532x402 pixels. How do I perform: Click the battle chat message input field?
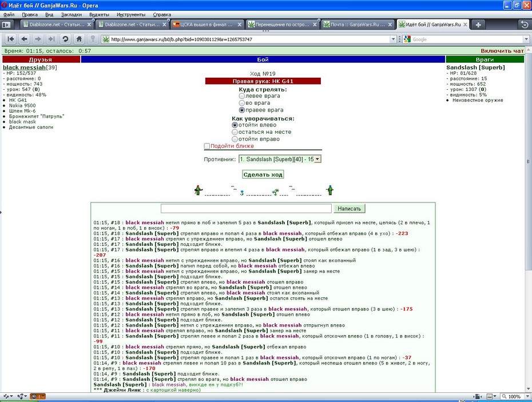246,209
